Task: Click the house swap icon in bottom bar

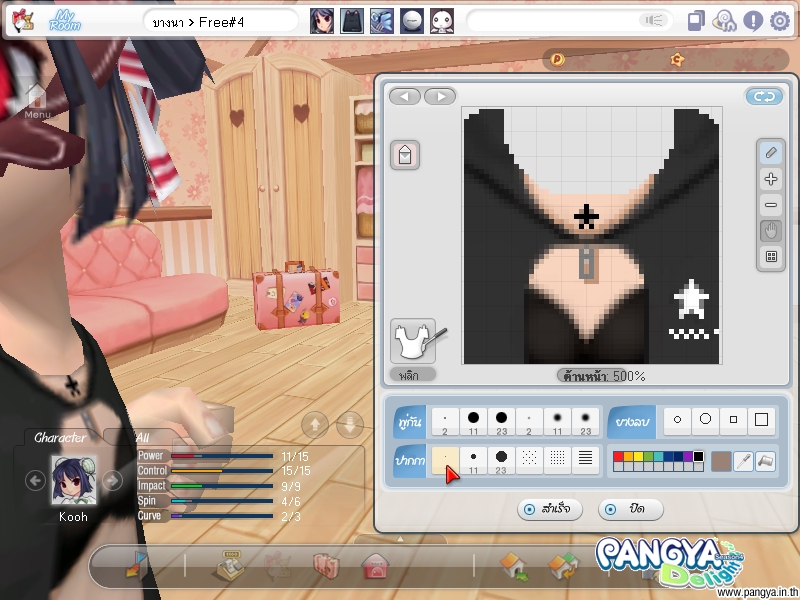Action: coord(563,566)
